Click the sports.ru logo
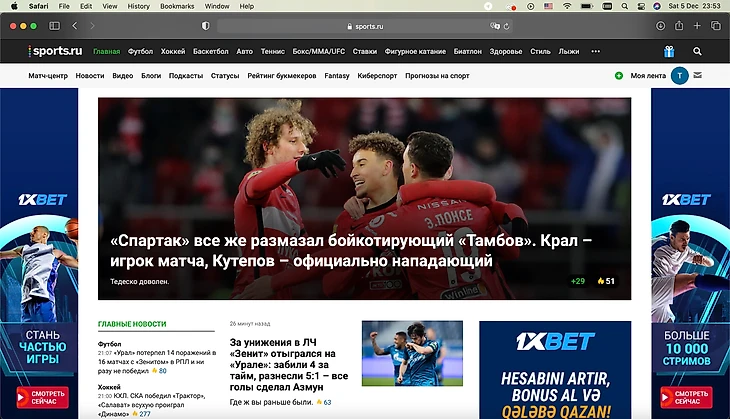Viewport: 730px width, 419px height. click(x=55, y=51)
